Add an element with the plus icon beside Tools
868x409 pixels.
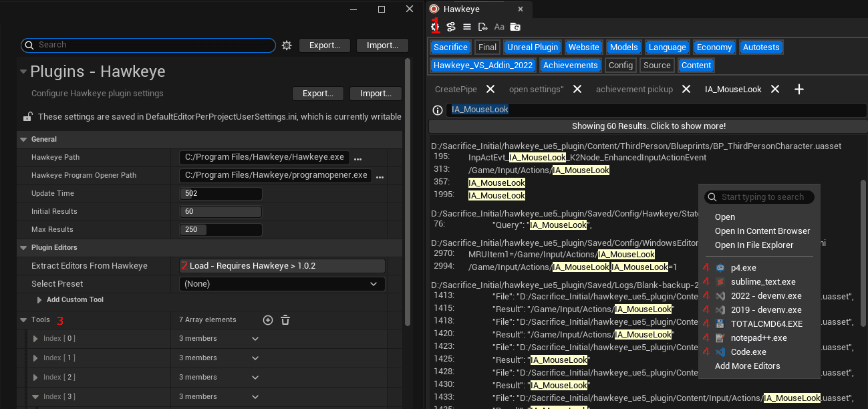click(x=268, y=320)
